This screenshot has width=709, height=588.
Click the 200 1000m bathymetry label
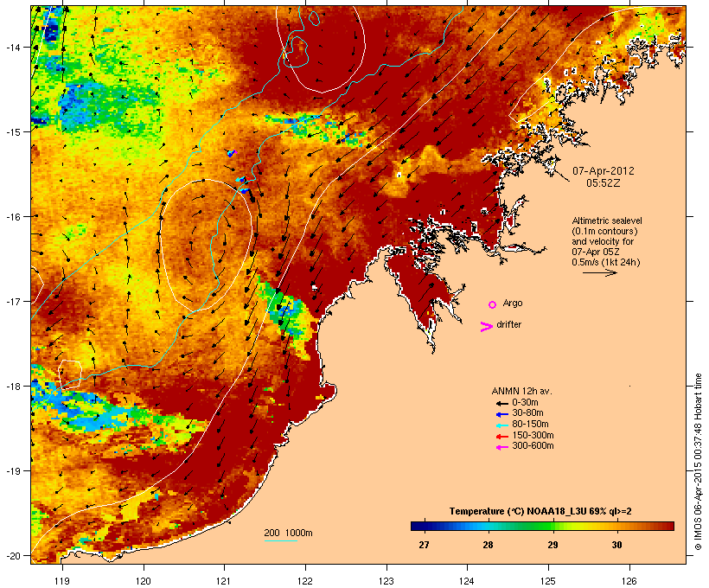[288, 533]
